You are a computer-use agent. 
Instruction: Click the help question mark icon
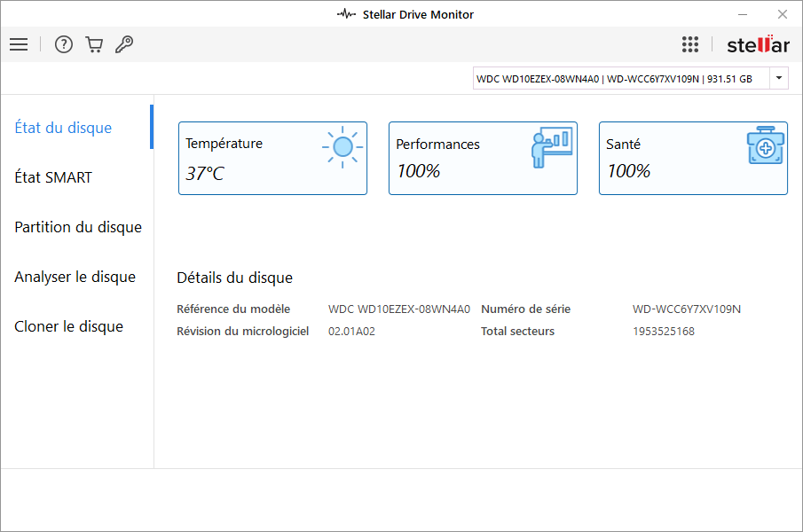(x=64, y=44)
